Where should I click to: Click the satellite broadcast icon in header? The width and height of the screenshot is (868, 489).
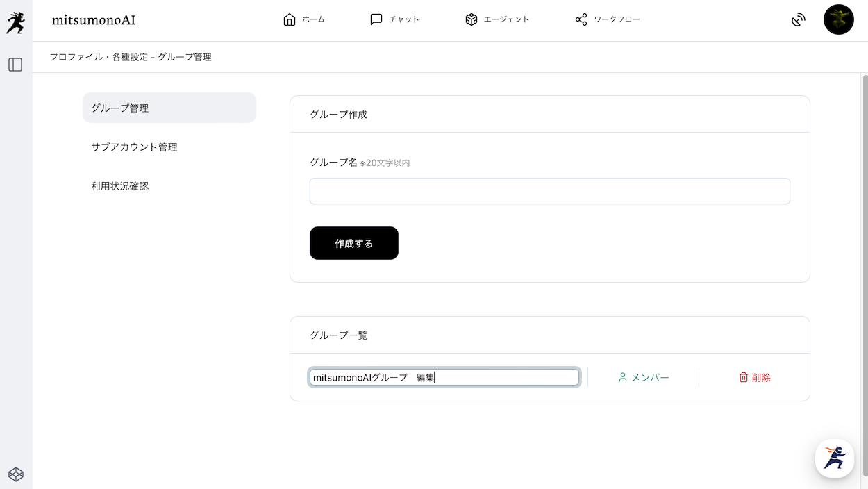(799, 20)
